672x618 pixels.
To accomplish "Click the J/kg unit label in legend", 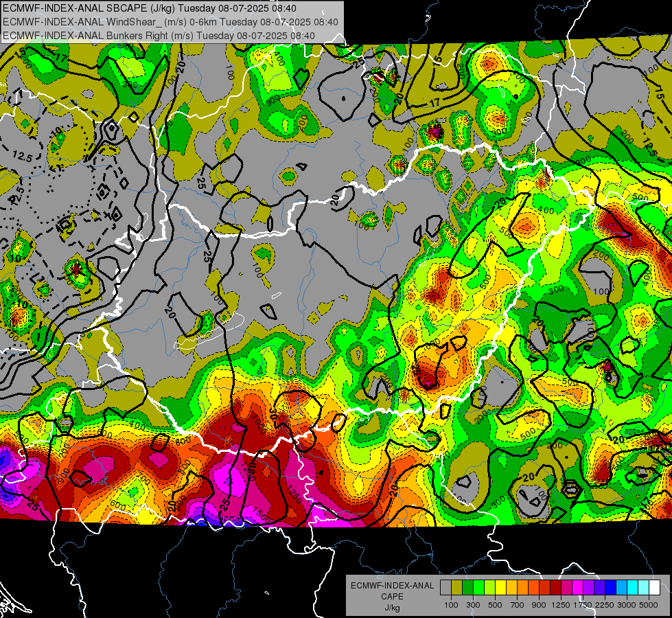I will [x=392, y=608].
